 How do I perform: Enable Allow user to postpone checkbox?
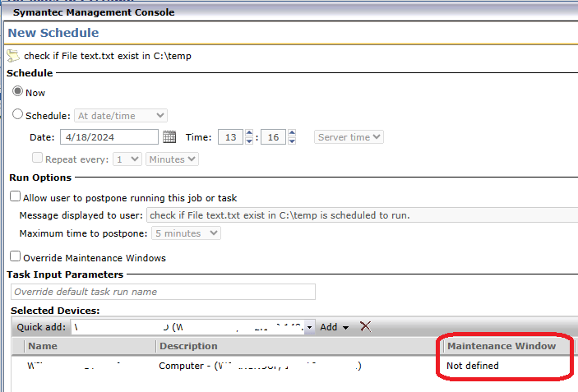(x=15, y=196)
